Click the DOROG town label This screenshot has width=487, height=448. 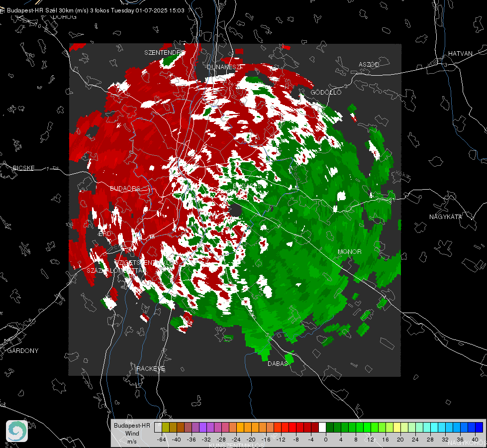click(65, 17)
